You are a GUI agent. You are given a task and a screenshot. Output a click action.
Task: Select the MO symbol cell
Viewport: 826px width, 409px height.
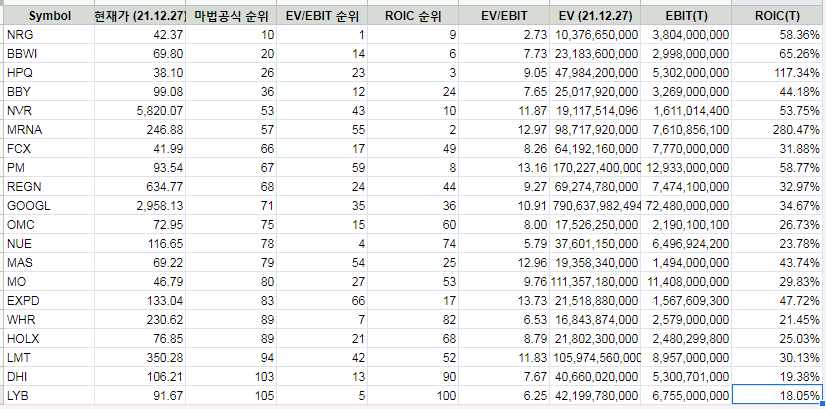coord(50,281)
